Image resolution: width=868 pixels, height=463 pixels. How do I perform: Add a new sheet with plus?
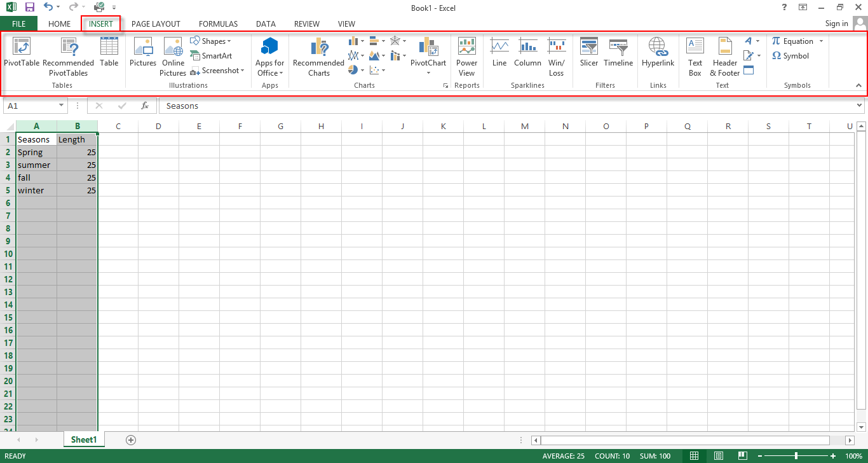[x=131, y=439]
